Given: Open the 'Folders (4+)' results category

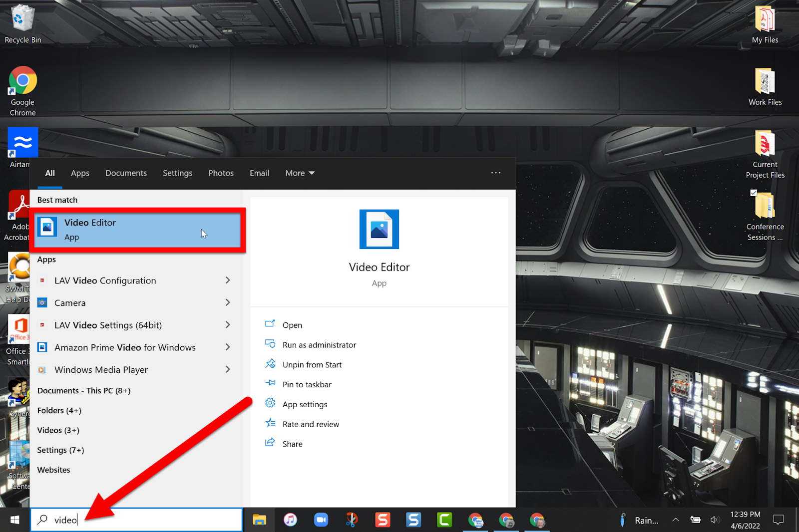Looking at the screenshot, I should [x=59, y=411].
